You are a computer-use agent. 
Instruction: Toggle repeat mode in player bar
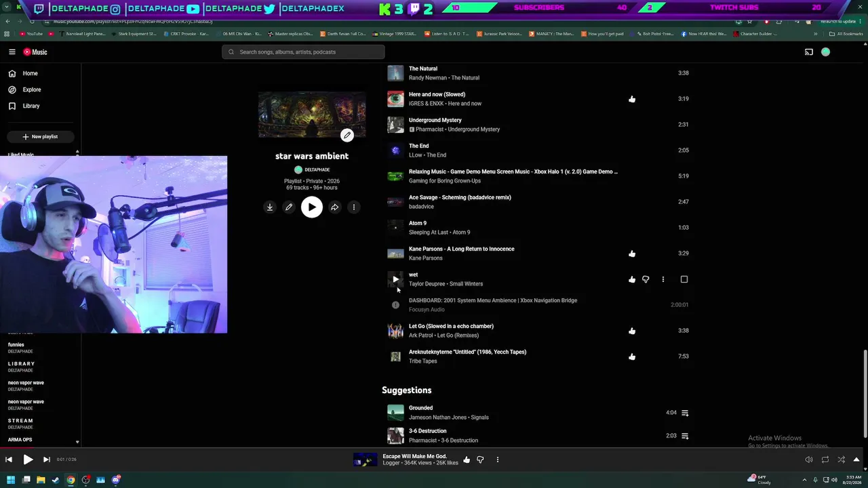(x=825, y=460)
